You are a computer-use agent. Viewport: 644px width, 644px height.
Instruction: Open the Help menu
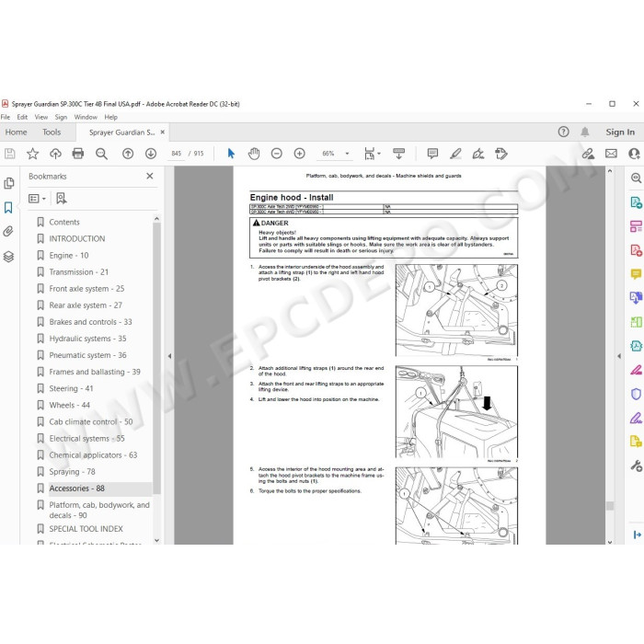tap(111, 117)
